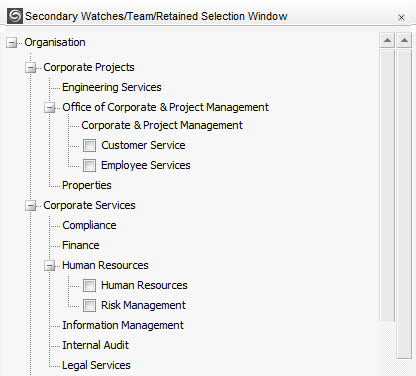Select the Engineering Services tree item
This screenshot has height=376, width=416.
tap(112, 87)
